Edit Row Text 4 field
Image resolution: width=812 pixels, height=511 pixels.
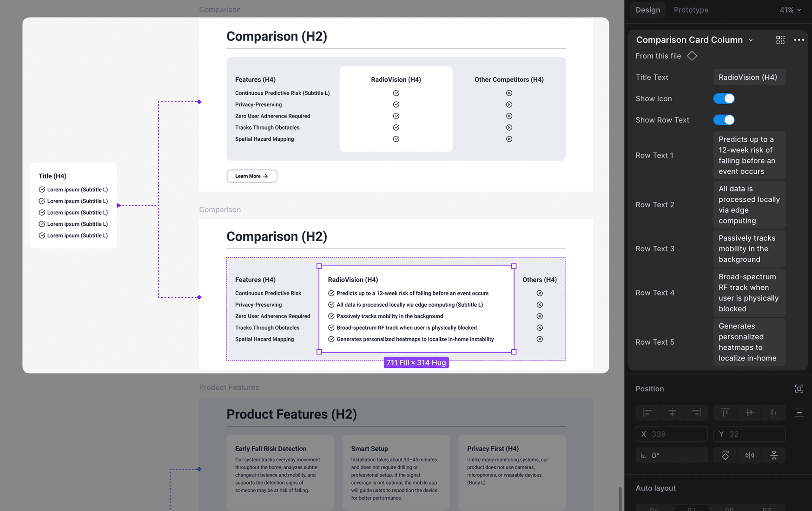[749, 293]
